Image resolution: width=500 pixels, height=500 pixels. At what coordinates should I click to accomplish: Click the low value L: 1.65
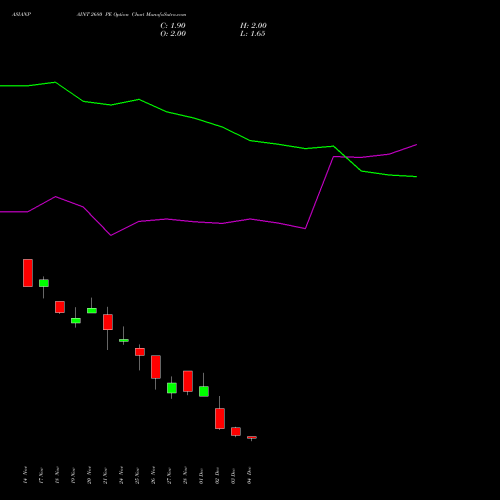(x=253, y=34)
